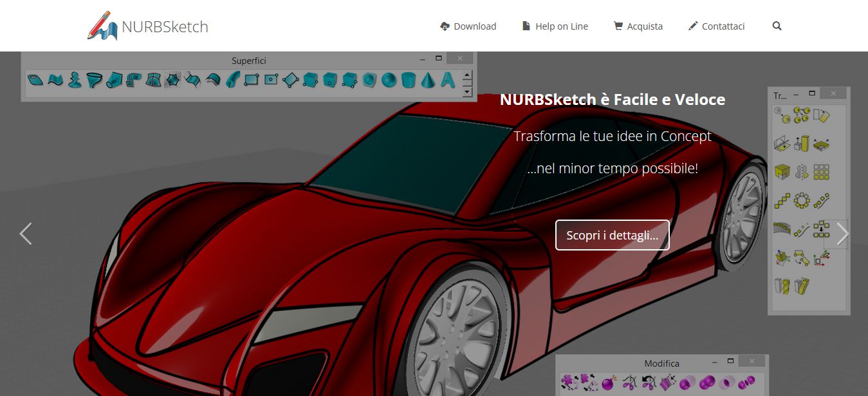Image resolution: width=868 pixels, height=396 pixels.
Task: Select the bent column icon in transform panel
Action: point(802,285)
